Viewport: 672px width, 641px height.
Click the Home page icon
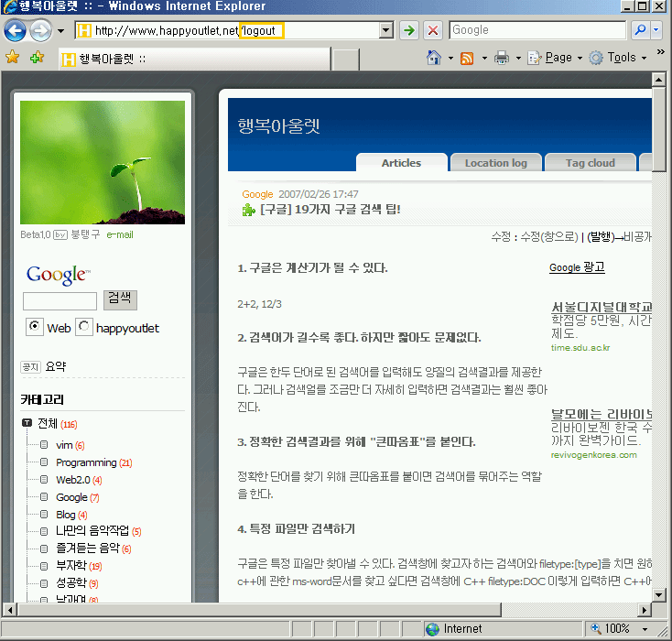point(434,57)
